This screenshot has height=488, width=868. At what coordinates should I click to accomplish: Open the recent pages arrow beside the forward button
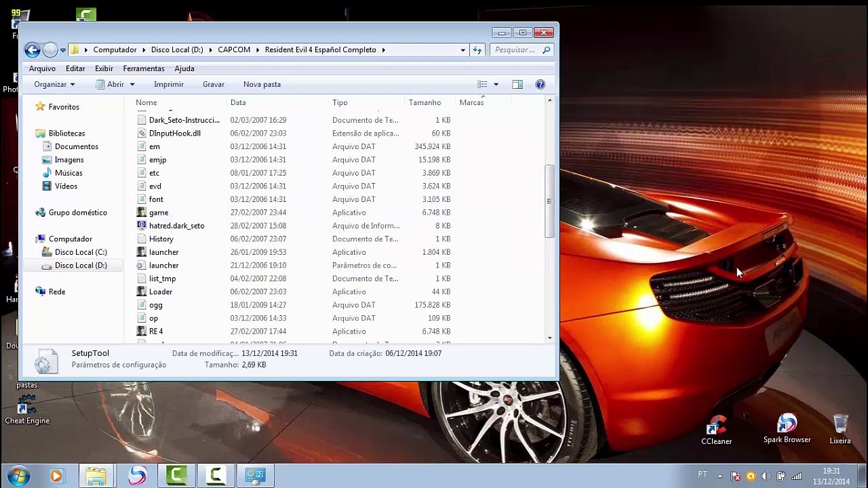[x=62, y=49]
